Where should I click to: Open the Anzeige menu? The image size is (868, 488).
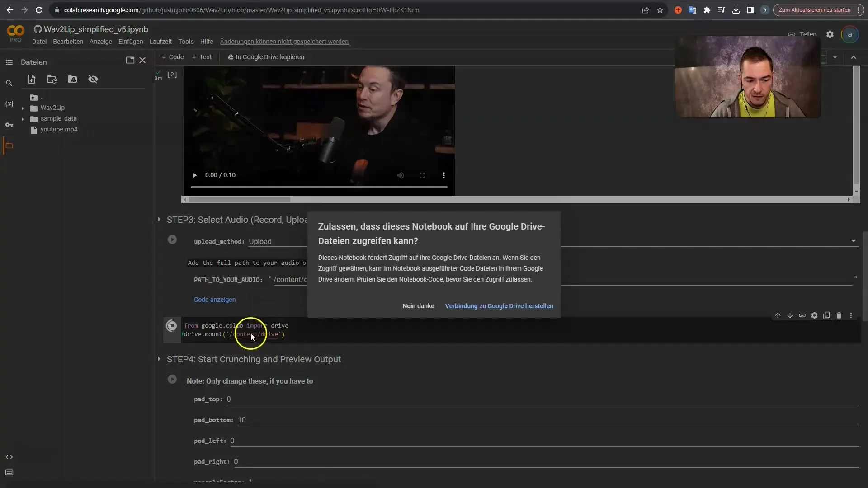point(101,42)
